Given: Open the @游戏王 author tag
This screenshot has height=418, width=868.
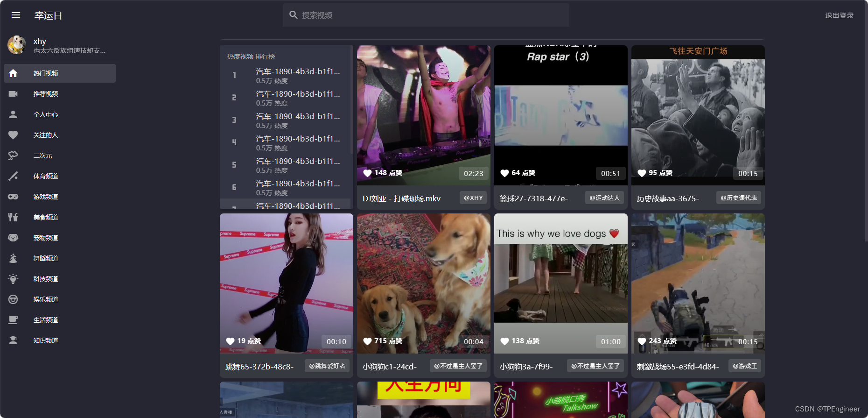Looking at the screenshot, I should coord(745,366).
